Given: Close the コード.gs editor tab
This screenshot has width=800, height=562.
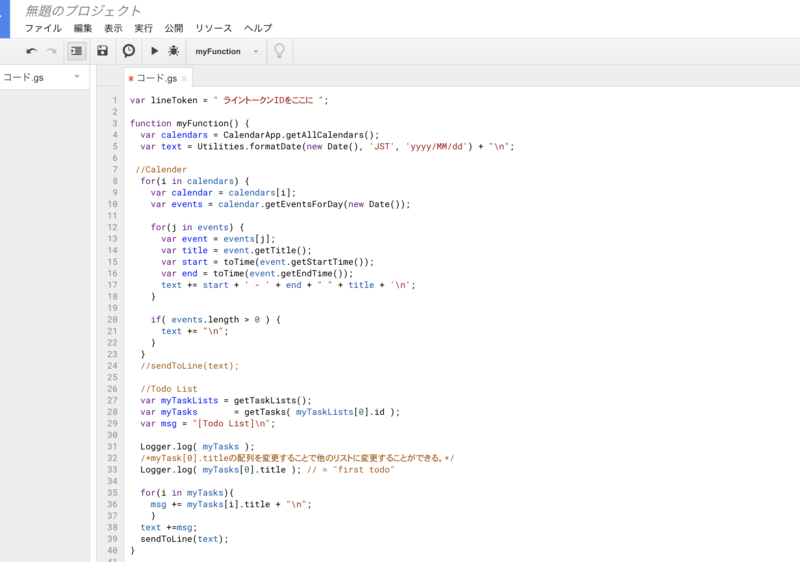Looking at the screenshot, I should tap(184, 79).
